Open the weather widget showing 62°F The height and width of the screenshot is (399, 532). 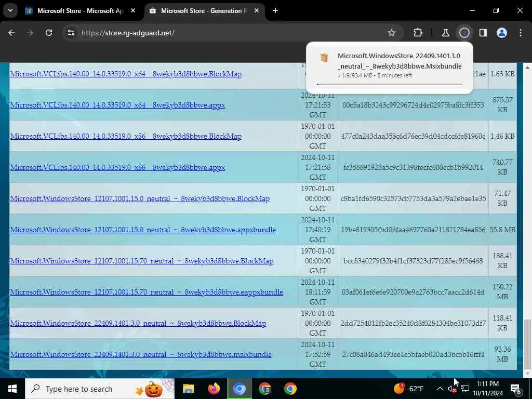click(408, 389)
